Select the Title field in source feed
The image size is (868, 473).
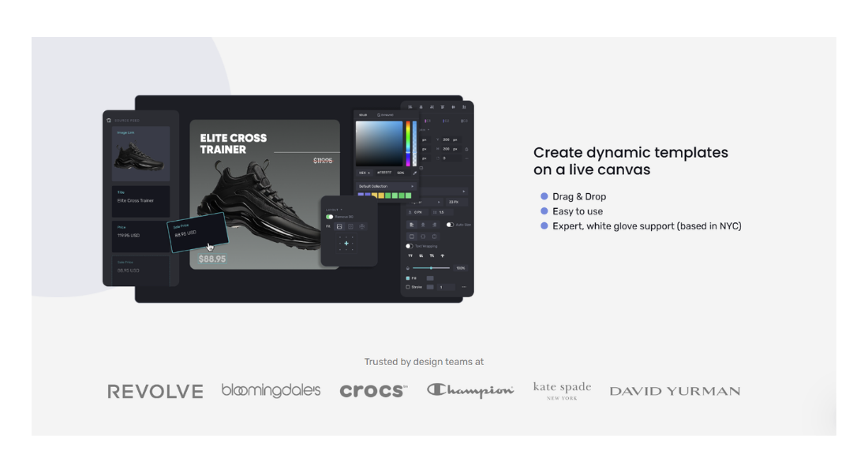(x=140, y=197)
